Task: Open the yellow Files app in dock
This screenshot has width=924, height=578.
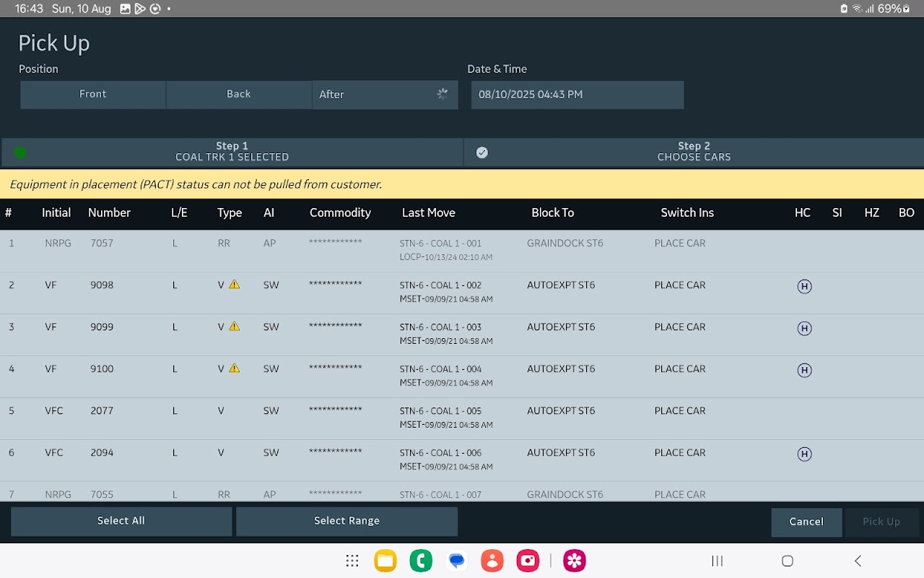Action: [385, 561]
